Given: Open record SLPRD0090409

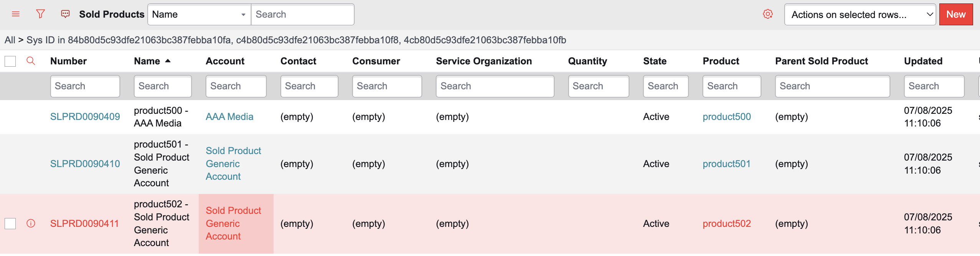Looking at the screenshot, I should [x=85, y=117].
